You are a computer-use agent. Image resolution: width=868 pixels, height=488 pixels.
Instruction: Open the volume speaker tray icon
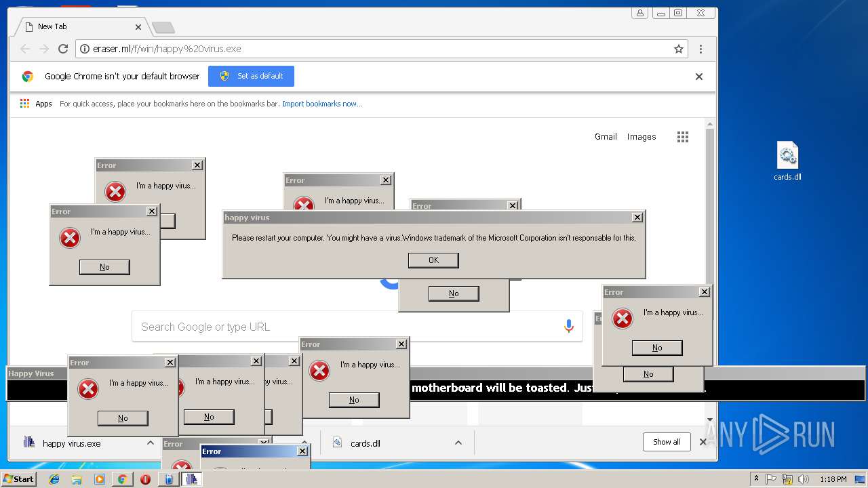click(x=804, y=479)
